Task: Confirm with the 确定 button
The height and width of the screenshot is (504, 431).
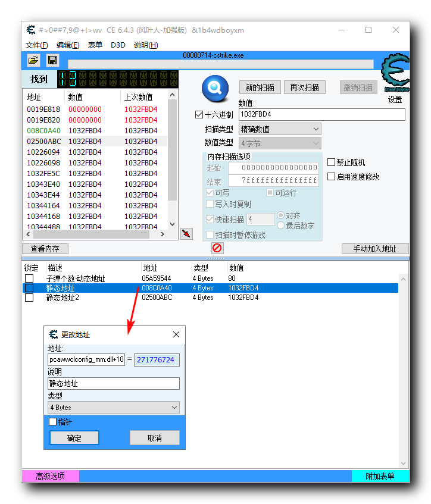Action: click(74, 438)
